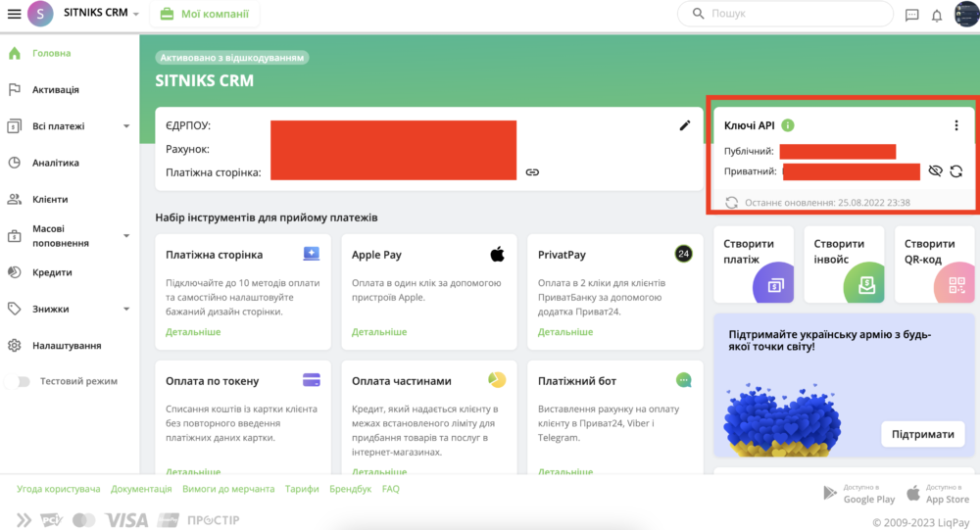The width and height of the screenshot is (980, 530).
Task: Go to Головна in sidebar
Action: pos(51,53)
